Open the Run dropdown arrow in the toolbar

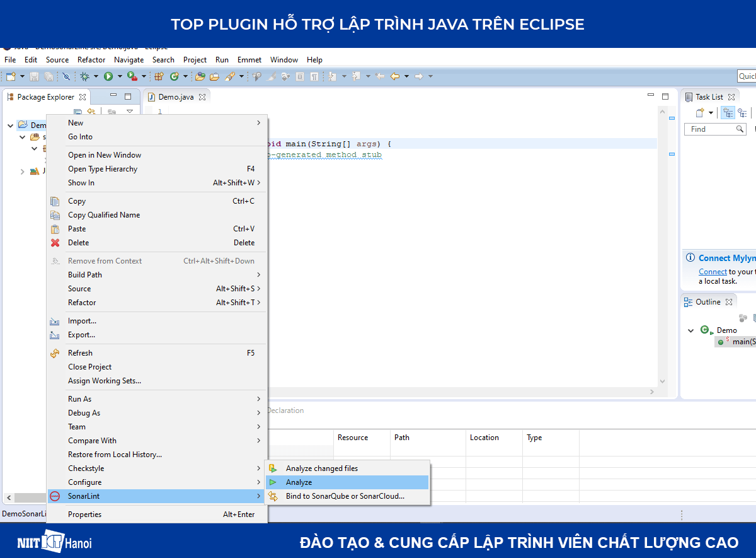(x=120, y=76)
